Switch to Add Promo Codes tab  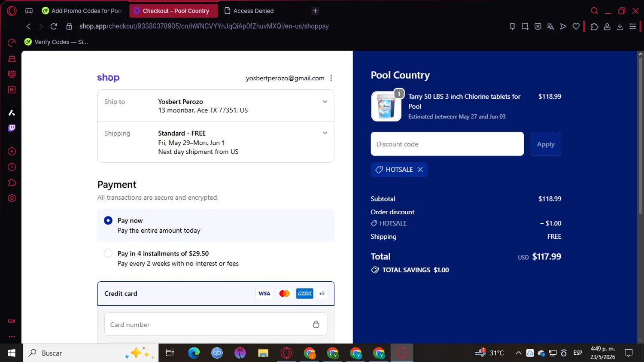tap(82, 11)
